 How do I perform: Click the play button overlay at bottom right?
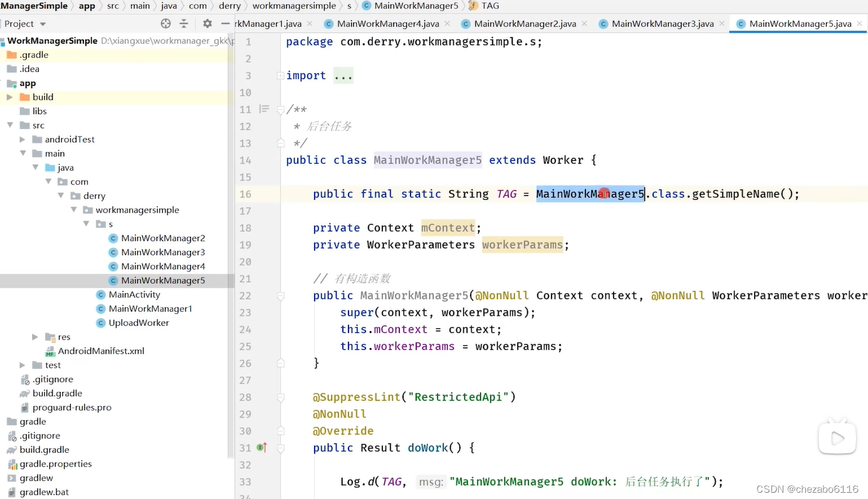(838, 437)
